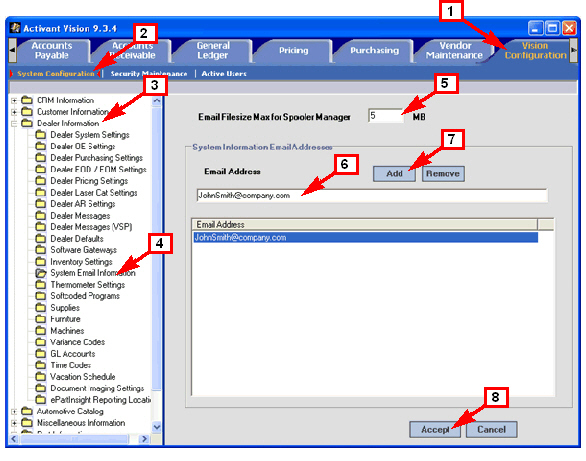586x461 pixels.
Task: Click the Cancel button
Action: coord(491,430)
